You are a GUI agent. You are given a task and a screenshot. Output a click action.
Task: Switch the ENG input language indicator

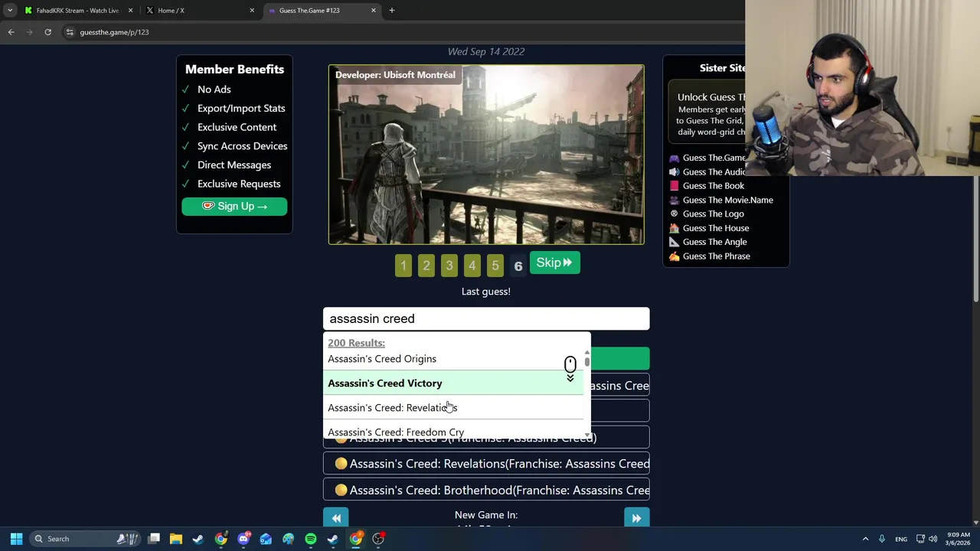[x=901, y=539]
